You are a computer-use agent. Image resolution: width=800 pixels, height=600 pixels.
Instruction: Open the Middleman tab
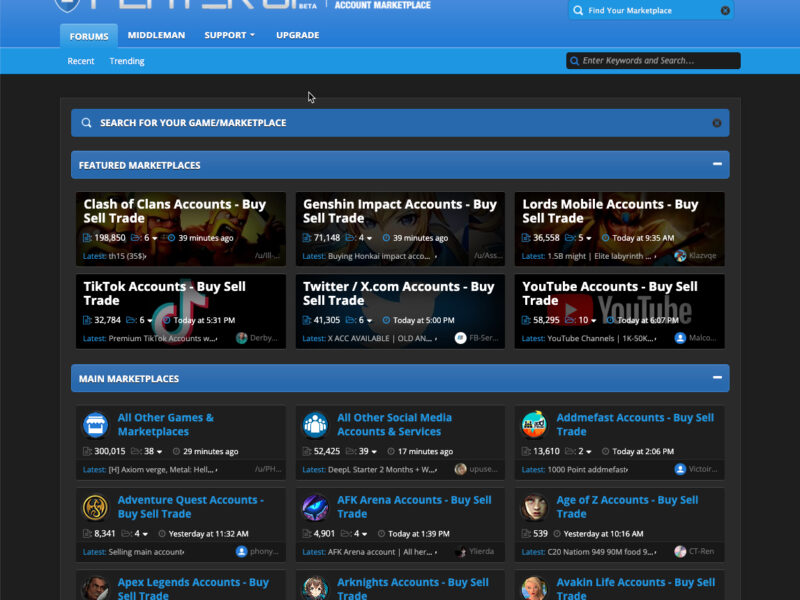tap(156, 35)
